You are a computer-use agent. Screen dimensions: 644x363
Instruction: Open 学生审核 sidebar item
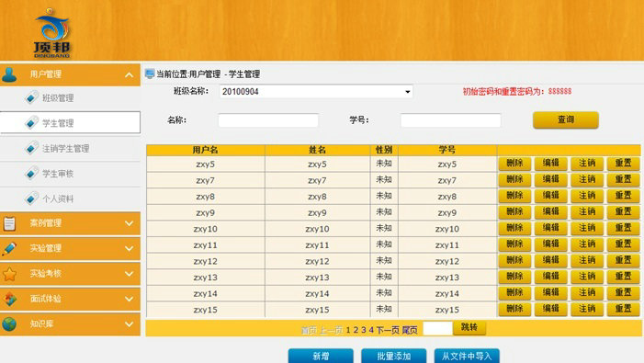pyautogui.click(x=58, y=174)
